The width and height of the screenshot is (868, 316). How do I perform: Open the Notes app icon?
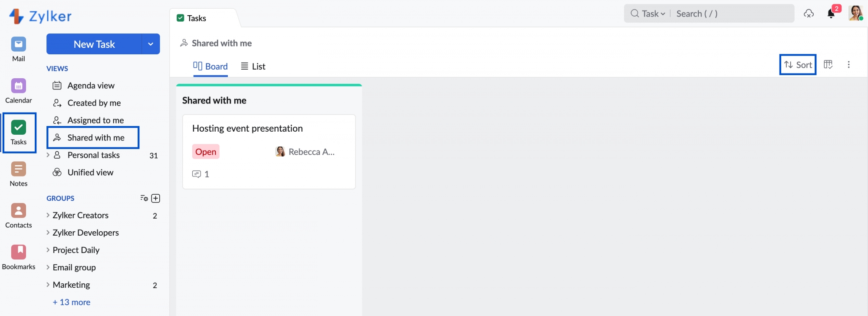[18, 169]
